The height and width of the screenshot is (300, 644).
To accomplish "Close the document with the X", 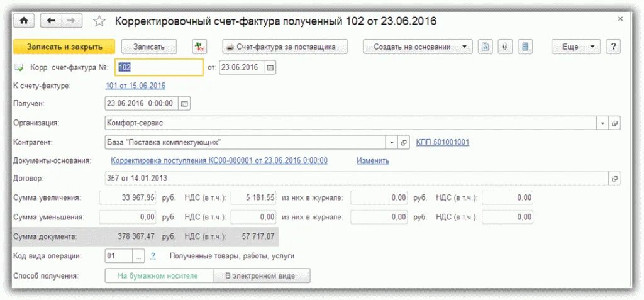I will 621,19.
